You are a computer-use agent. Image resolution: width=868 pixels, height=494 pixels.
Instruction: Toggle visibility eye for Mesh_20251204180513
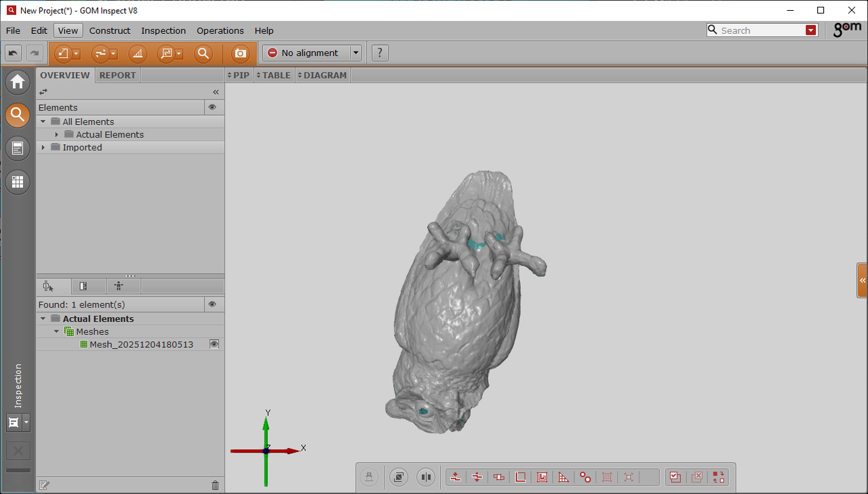click(214, 344)
